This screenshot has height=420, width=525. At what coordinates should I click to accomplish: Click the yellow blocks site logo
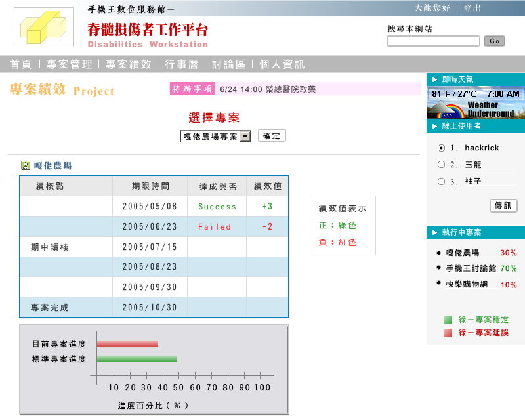click(43, 28)
